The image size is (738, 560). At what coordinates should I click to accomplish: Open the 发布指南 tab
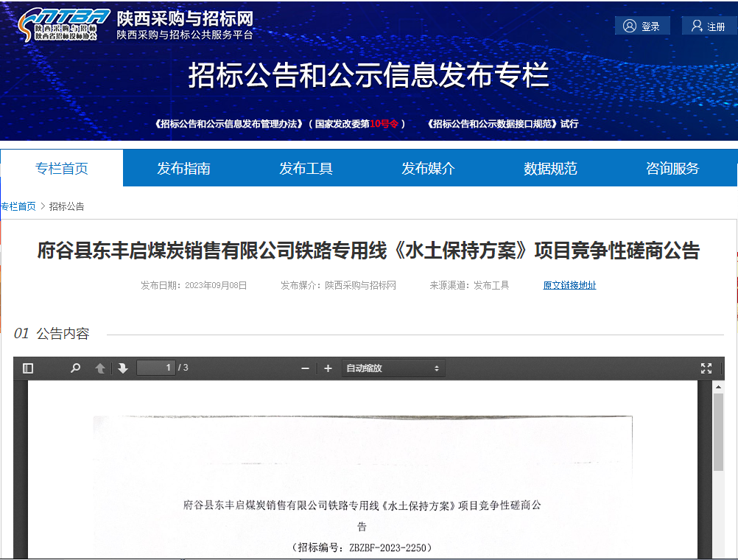click(183, 168)
